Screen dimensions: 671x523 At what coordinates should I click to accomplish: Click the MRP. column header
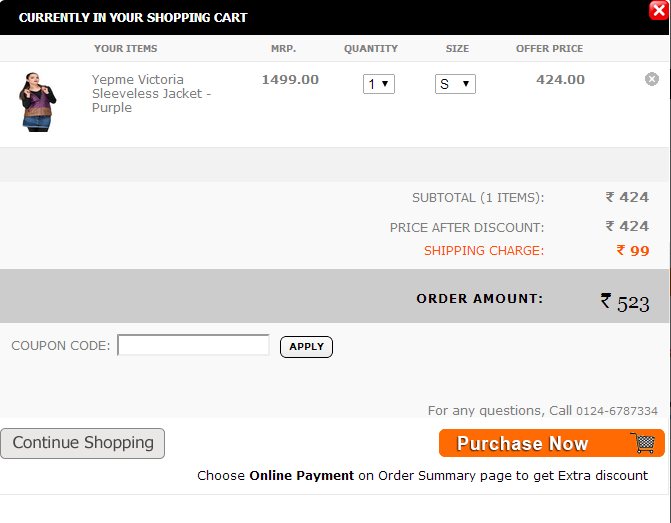(283, 49)
